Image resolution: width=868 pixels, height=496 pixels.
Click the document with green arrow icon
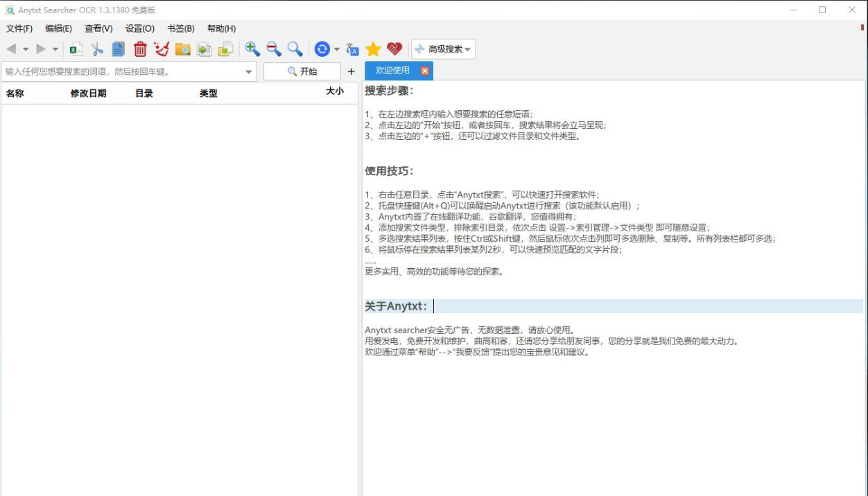point(204,49)
